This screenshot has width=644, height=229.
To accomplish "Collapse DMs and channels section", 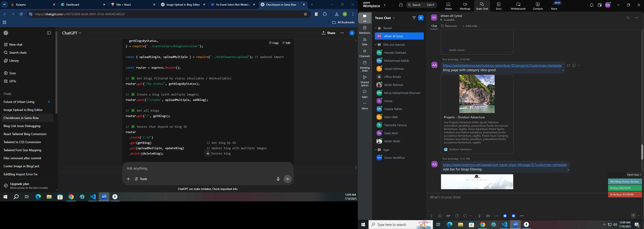I will pos(375,45).
